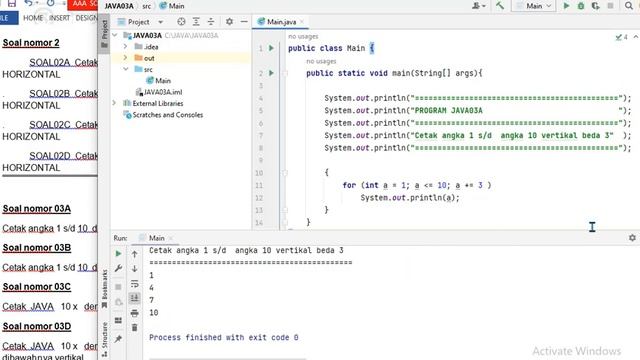640x360 pixels.
Task: Fold the code block at the line 10 marker
Action: [x=285, y=173]
